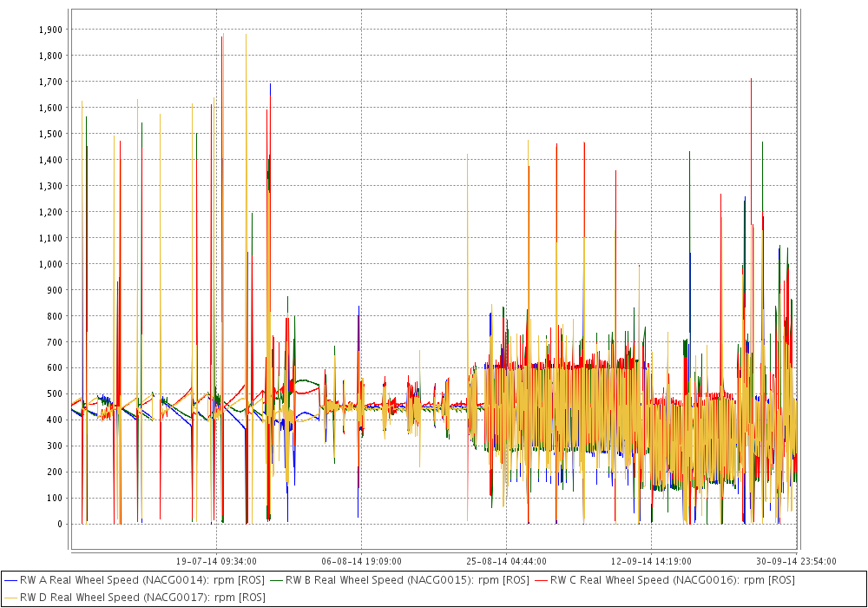Image resolution: width=868 pixels, height=608 pixels.
Task: Click the RW D Real Wheel Speed legend entry
Action: pos(135,598)
